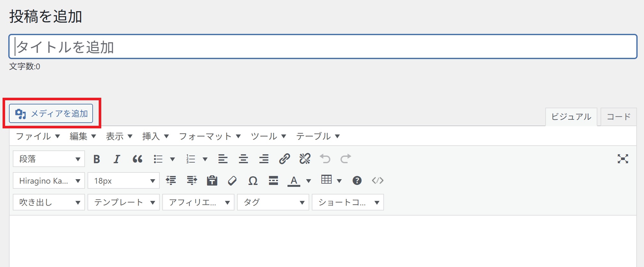Click the タイトルを追加 title field
644x267 pixels.
pyautogui.click(x=323, y=47)
